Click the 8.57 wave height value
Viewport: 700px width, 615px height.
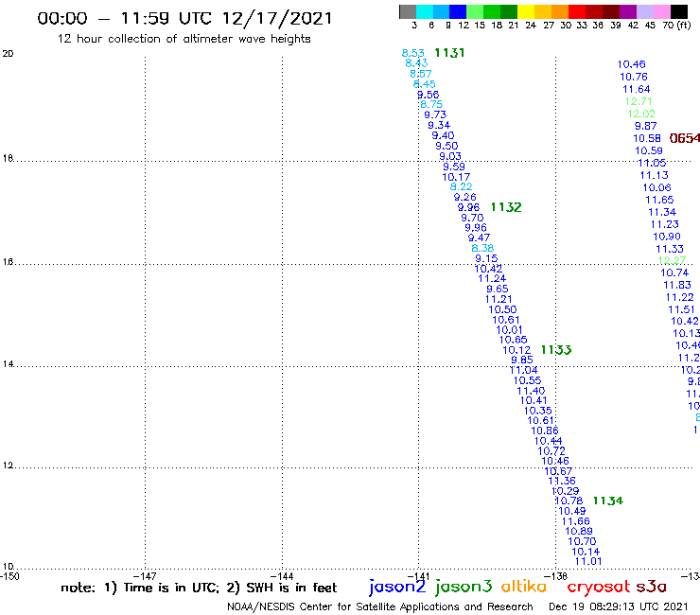[421, 74]
